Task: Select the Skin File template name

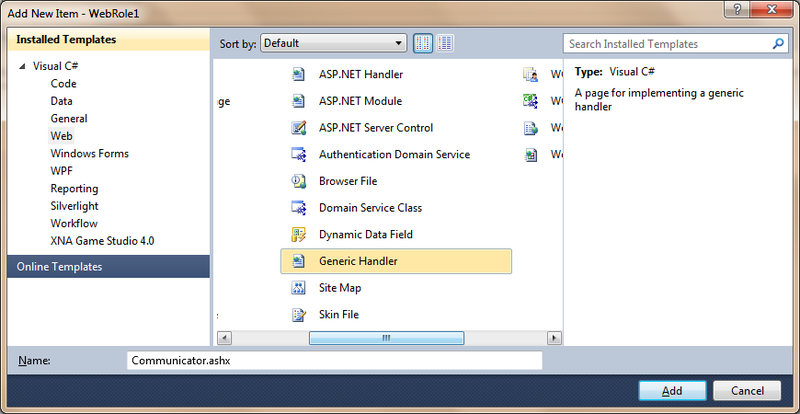Action: coord(339,314)
